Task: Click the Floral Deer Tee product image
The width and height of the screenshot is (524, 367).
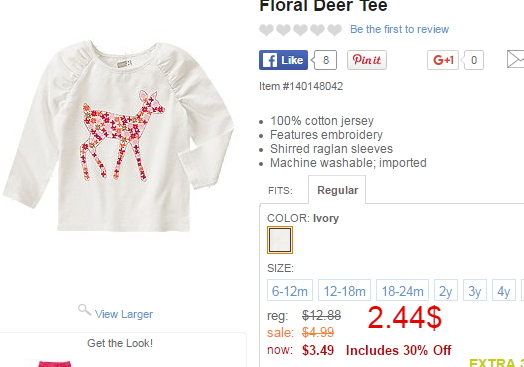Action: tap(119, 135)
